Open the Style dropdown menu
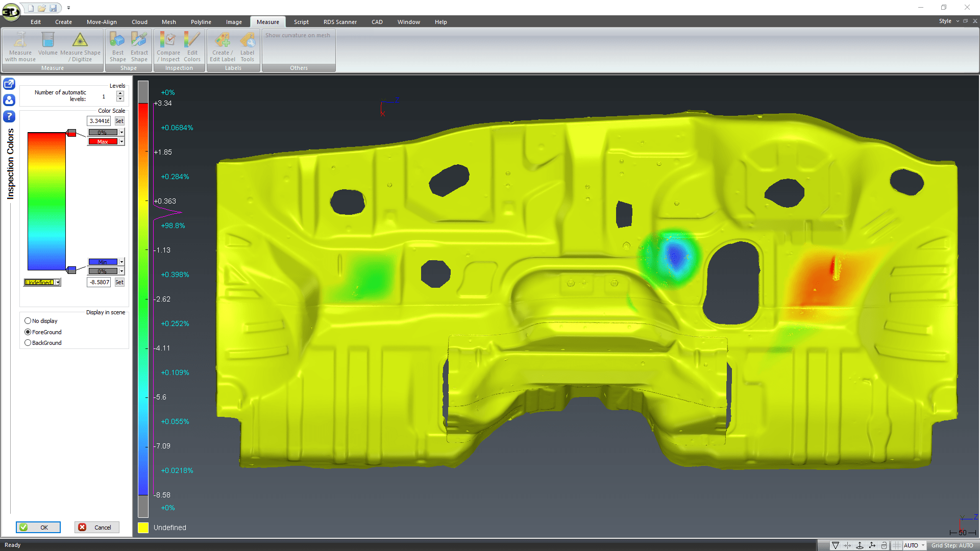Image resolution: width=980 pixels, height=551 pixels. [x=948, y=21]
